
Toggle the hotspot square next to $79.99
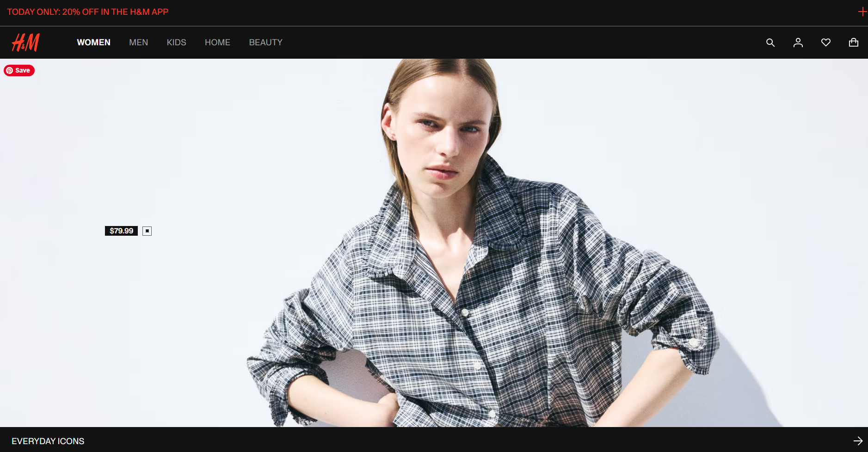(147, 231)
